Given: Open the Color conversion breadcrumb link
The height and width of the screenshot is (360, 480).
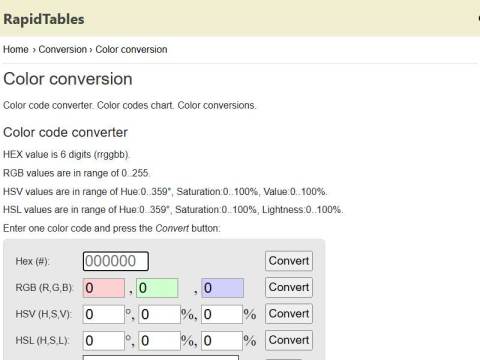Looking at the screenshot, I should pyautogui.click(x=131, y=49).
